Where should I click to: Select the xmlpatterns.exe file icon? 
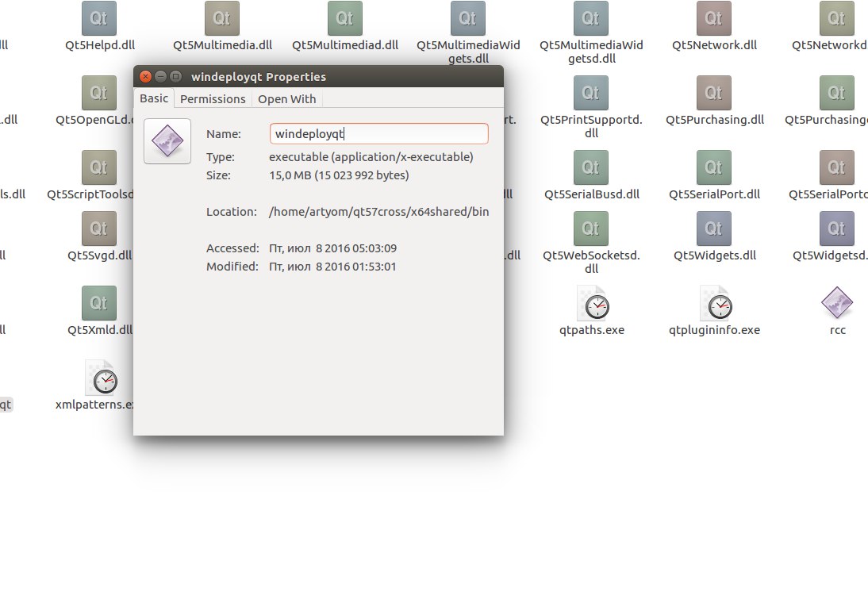tap(101, 378)
